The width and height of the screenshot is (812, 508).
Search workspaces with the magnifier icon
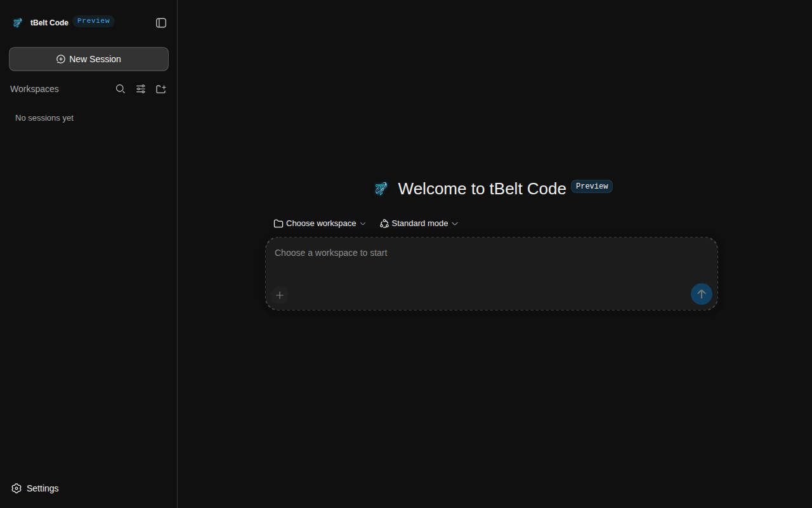(121, 89)
